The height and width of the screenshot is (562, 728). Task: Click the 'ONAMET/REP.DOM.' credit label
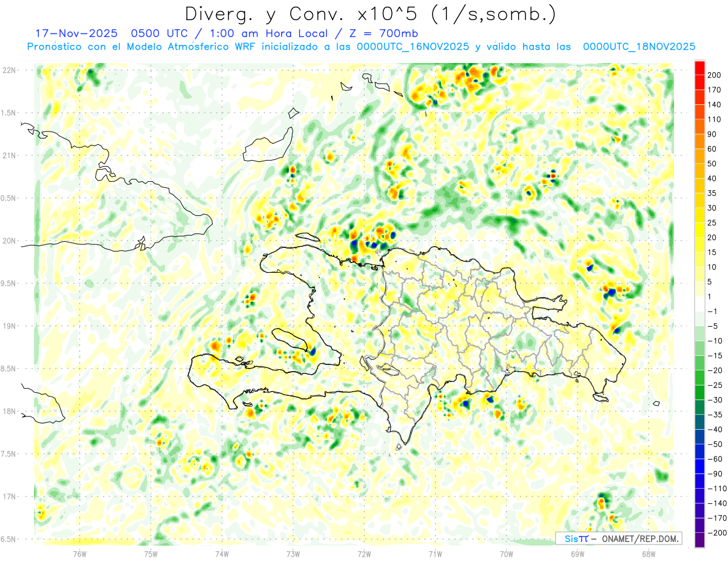click(x=639, y=538)
